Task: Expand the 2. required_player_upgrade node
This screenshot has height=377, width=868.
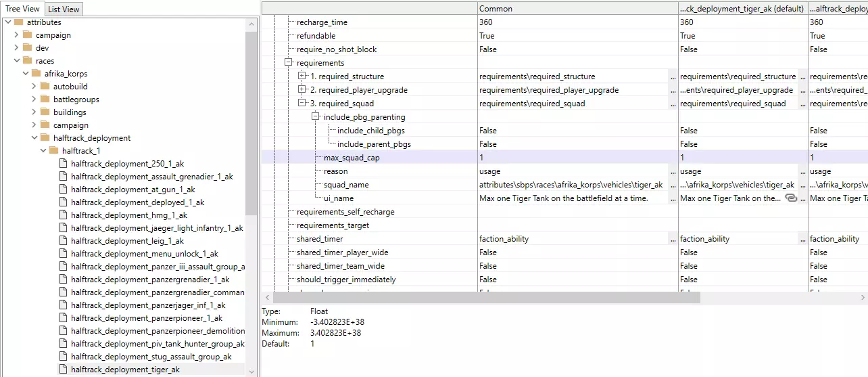Action: pos(302,90)
